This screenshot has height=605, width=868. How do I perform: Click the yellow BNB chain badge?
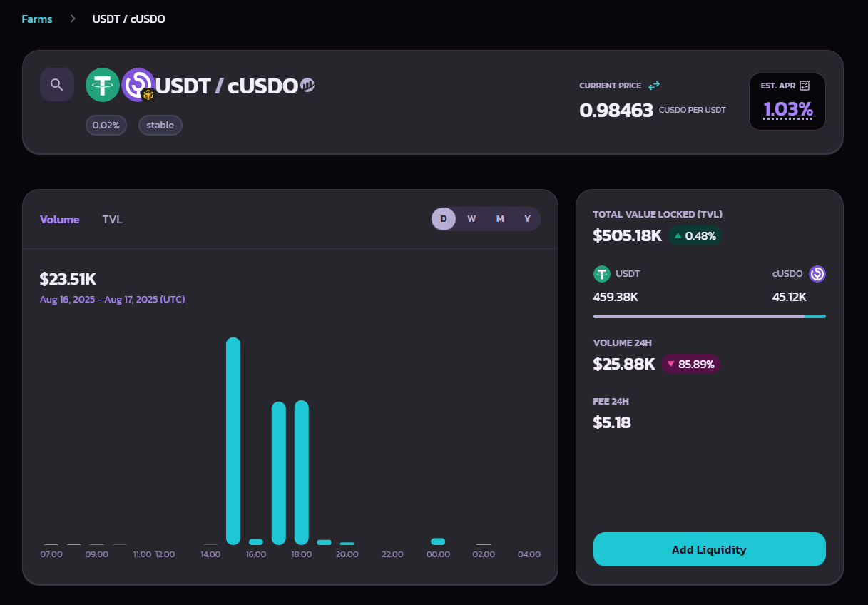pos(148,95)
